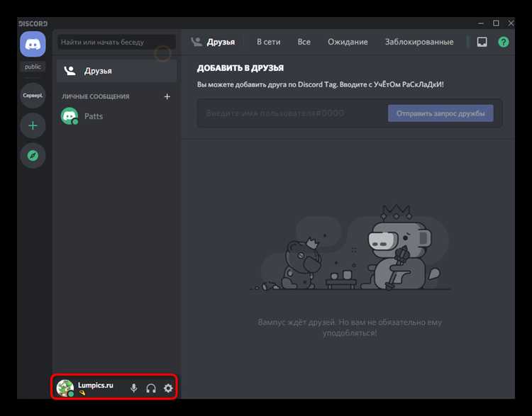Image resolution: width=532 pixels, height=416 pixels.
Task: Switch to the Заблокированные tab
Action: [419, 42]
